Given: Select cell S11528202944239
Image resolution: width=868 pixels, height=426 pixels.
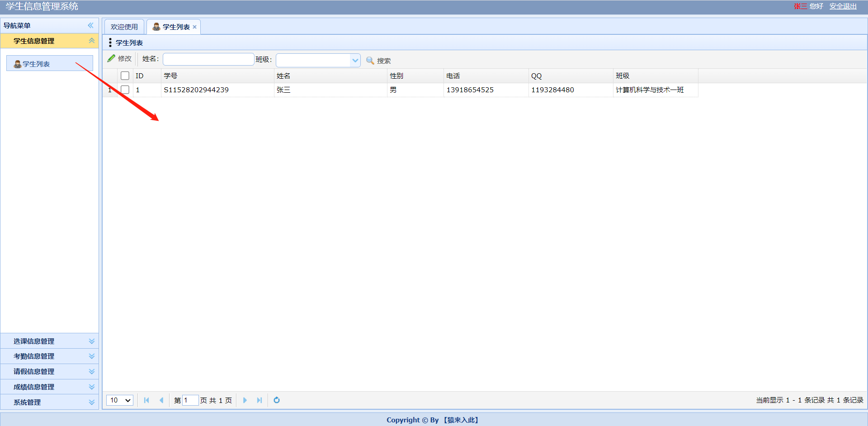Looking at the screenshot, I should click(x=217, y=90).
